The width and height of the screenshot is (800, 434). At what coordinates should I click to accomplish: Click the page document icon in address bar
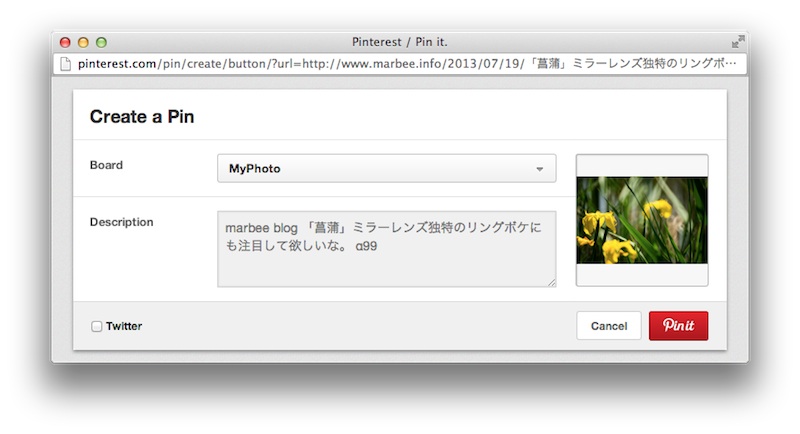[66, 64]
